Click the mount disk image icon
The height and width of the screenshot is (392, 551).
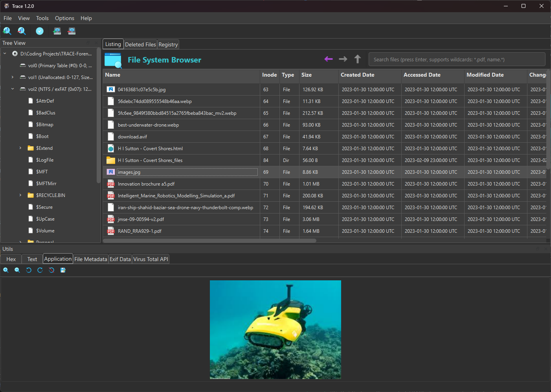click(x=57, y=31)
